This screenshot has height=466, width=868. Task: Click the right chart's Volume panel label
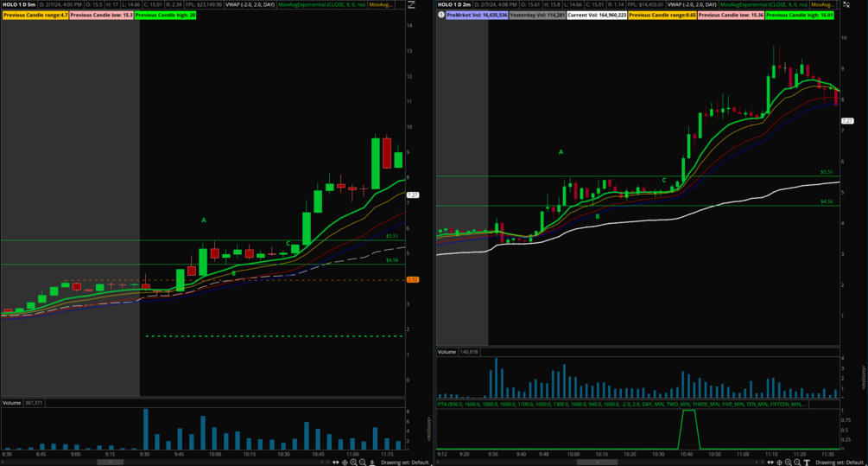pyautogui.click(x=447, y=352)
